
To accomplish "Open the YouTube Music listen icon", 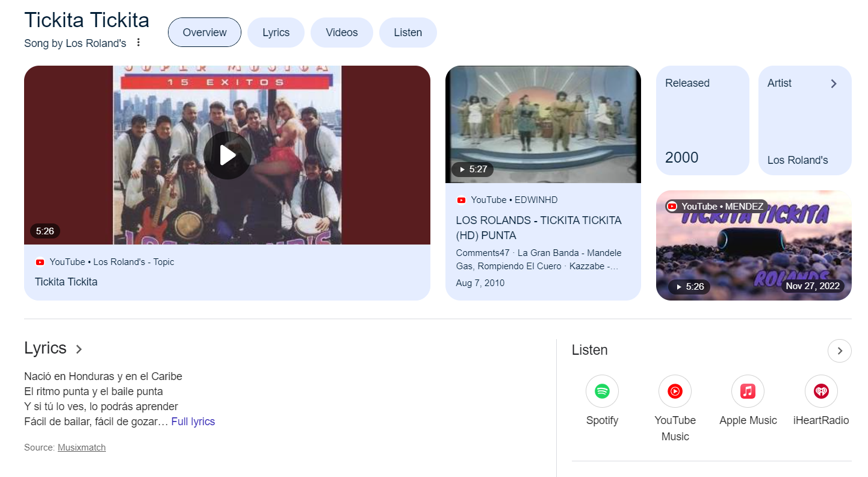I will coord(675,391).
